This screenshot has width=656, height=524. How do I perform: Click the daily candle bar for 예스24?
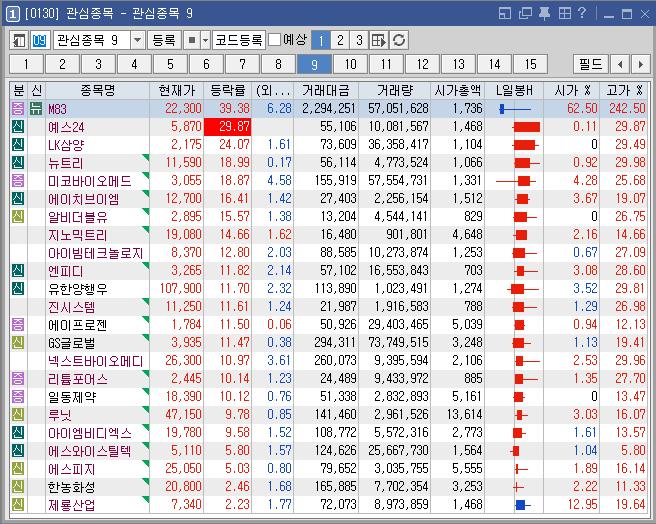tap(527, 127)
